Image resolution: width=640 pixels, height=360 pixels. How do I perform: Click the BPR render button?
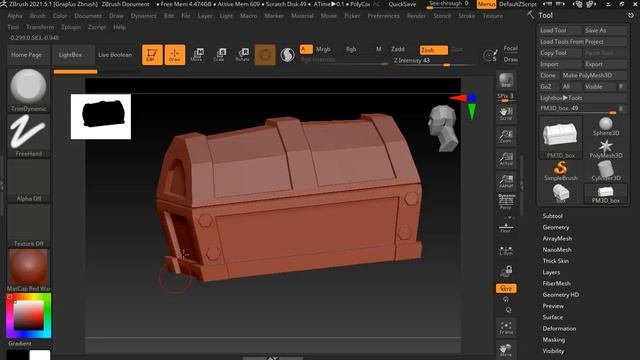point(506,80)
